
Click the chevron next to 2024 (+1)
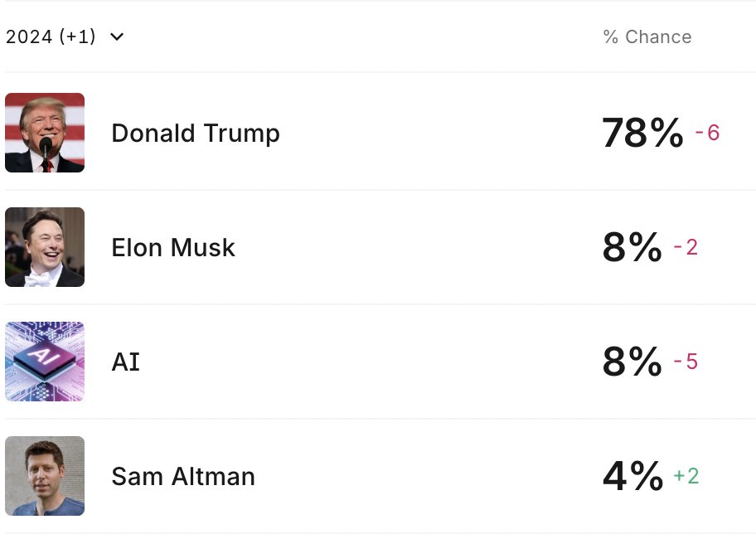pos(117,36)
